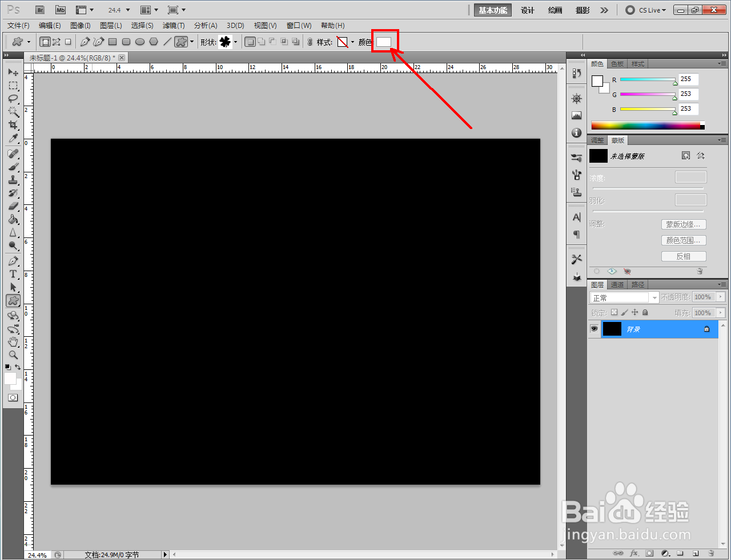Viewport: 731px width, 560px height.
Task: Enable Fill Pixels drawing mode
Action: click(x=68, y=42)
